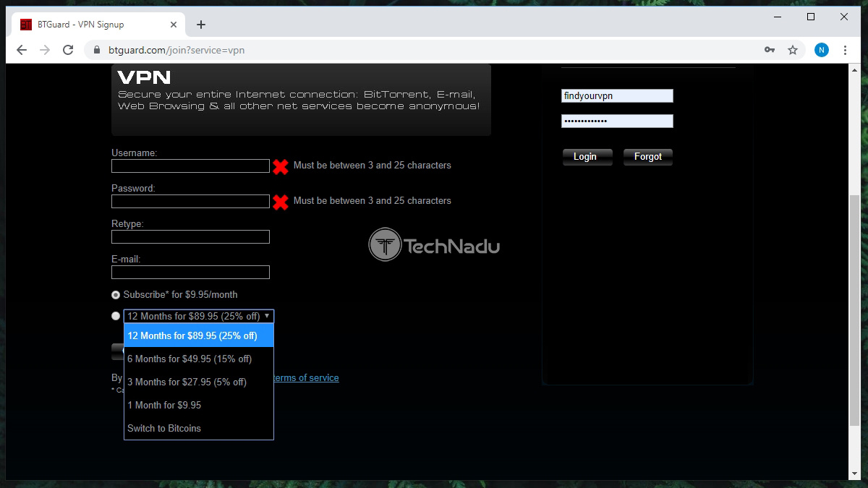The height and width of the screenshot is (488, 868).
Task: Click the password manager key icon
Action: point(769,50)
